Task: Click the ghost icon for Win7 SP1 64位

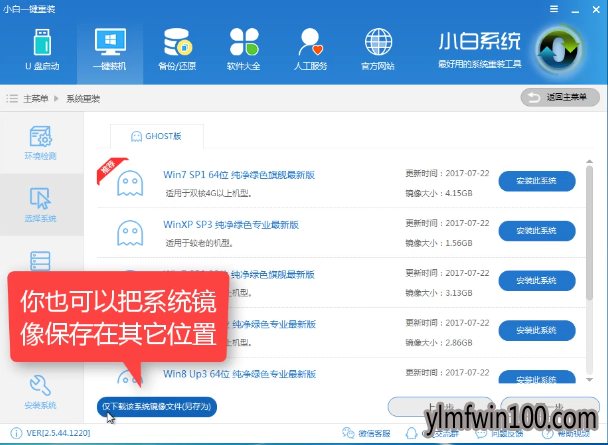Action: coord(130,183)
